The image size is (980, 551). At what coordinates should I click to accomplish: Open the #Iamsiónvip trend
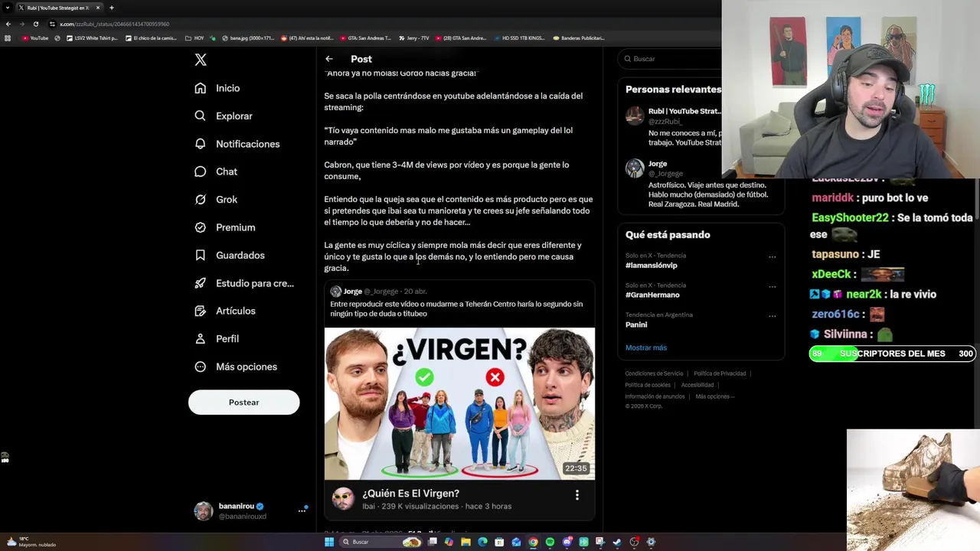tap(651, 266)
